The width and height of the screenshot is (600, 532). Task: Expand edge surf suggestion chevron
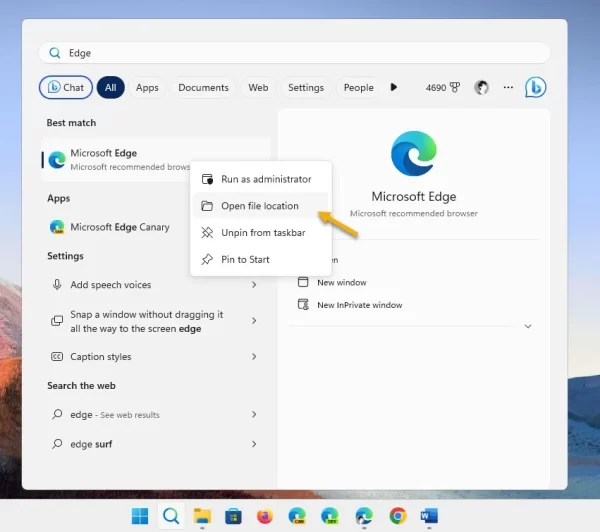click(254, 444)
